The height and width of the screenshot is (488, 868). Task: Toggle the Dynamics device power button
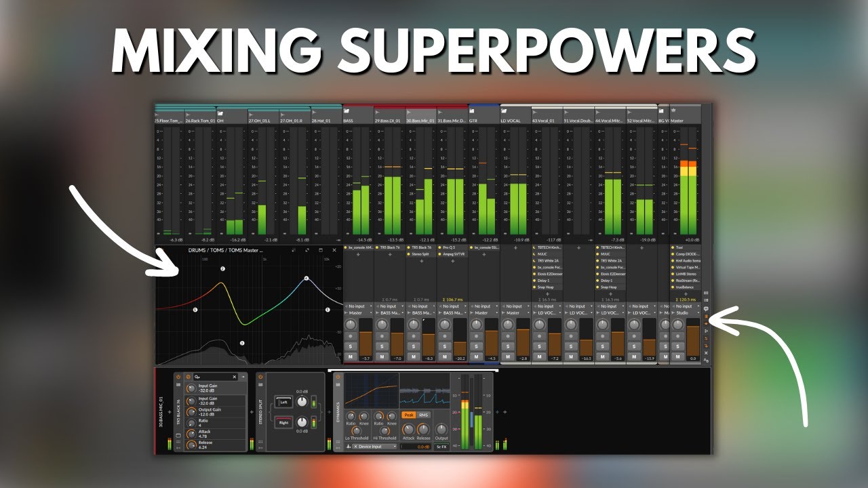tap(338, 377)
